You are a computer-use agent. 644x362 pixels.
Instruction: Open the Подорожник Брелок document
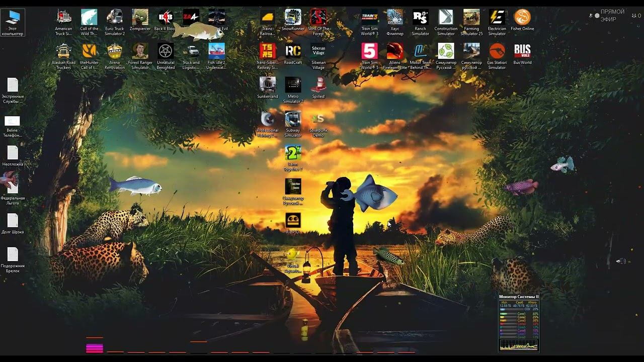(x=13, y=260)
